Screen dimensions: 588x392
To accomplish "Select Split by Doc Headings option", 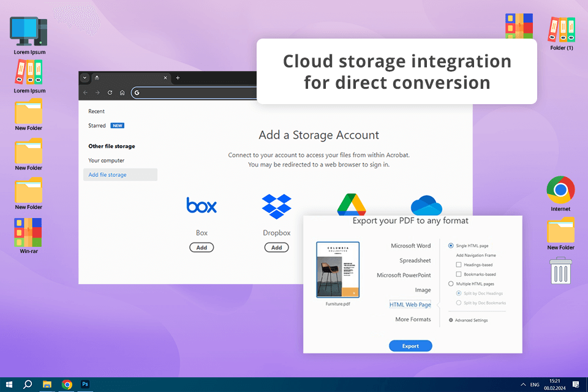I will [x=459, y=293].
